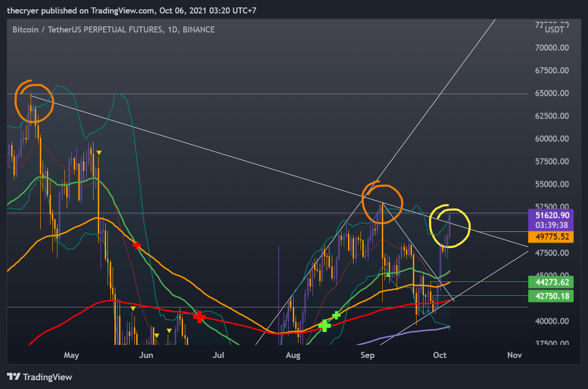Click the Sep label on the time axis
Screen dimensions: 588x389
[x=367, y=355]
